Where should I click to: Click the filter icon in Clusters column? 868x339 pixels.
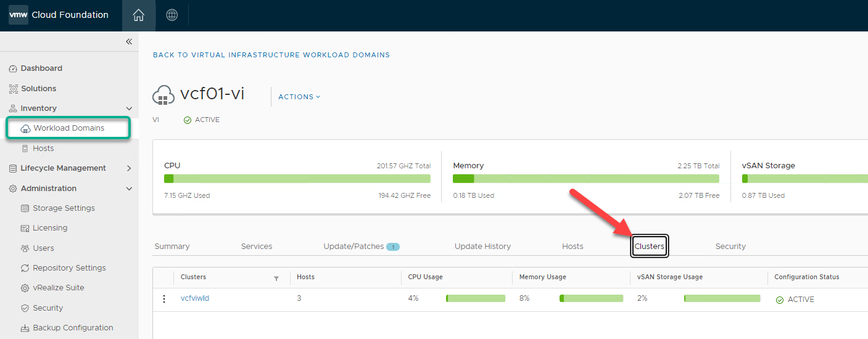coord(276,278)
